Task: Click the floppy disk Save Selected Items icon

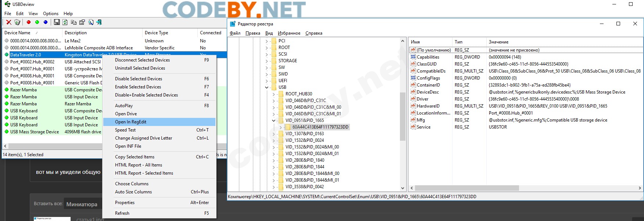Action: [57, 22]
